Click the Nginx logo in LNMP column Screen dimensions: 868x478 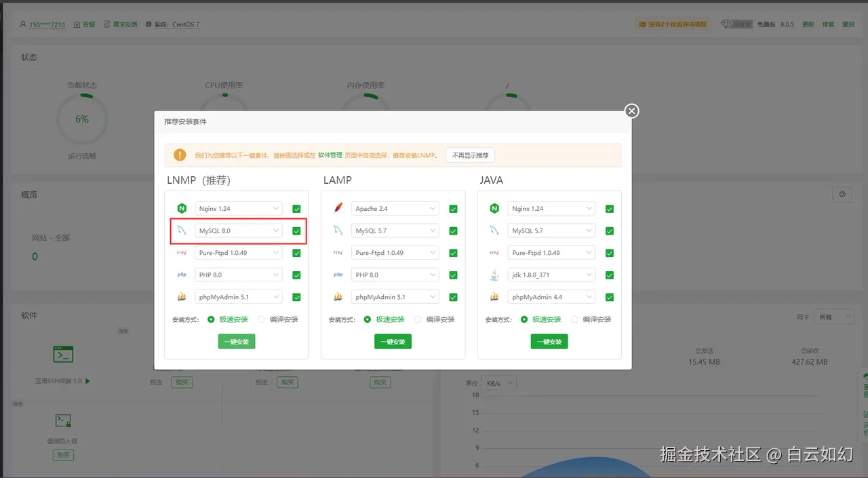pos(182,209)
